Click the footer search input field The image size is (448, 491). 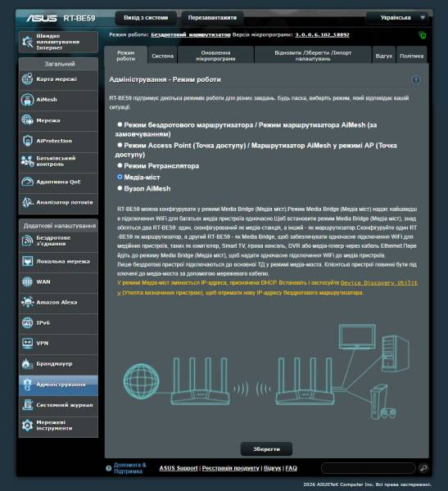[x=369, y=468]
